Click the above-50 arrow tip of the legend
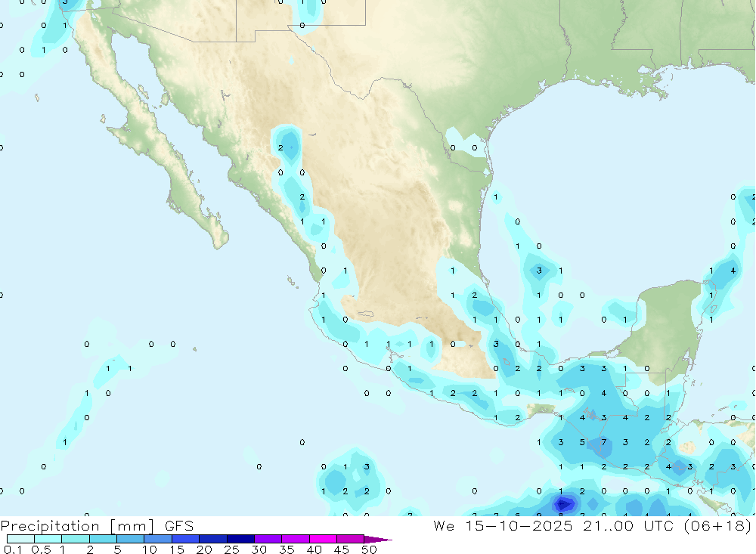The width and height of the screenshot is (756, 554). tap(378, 540)
